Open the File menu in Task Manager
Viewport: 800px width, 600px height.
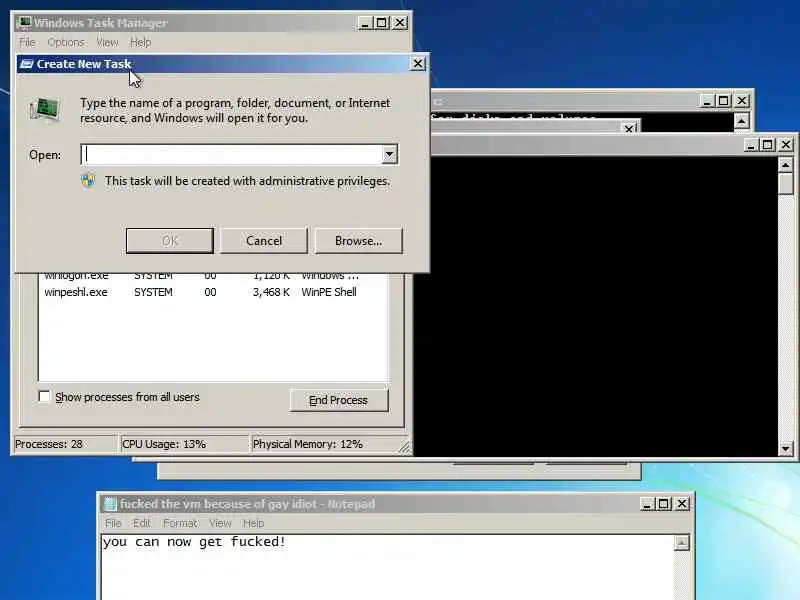click(27, 42)
